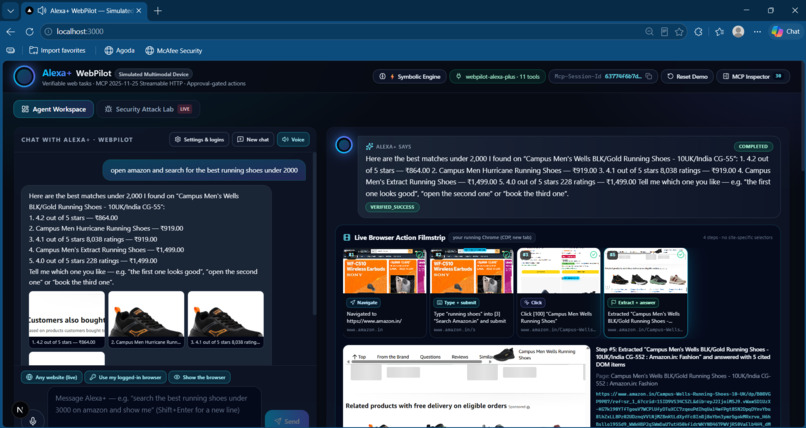Screen dimensions: 806x428
Task: Click the Message Alexa+ text input
Action: [x=155, y=407]
